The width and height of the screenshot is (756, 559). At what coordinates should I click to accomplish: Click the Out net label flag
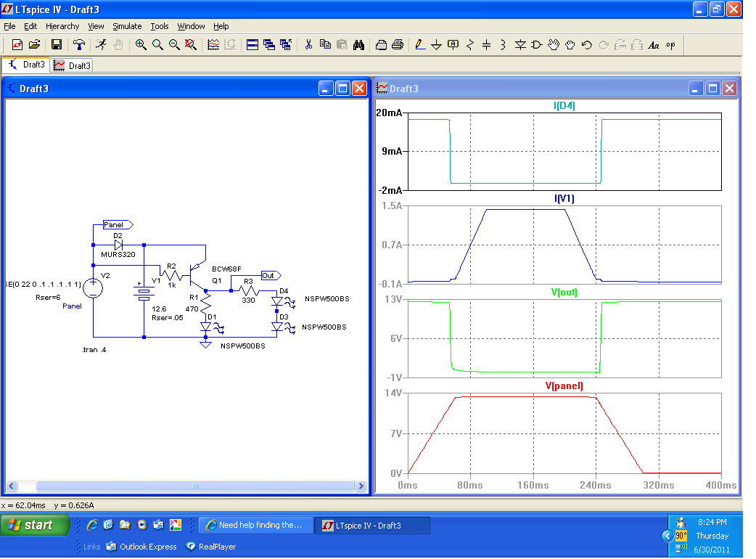click(x=271, y=275)
